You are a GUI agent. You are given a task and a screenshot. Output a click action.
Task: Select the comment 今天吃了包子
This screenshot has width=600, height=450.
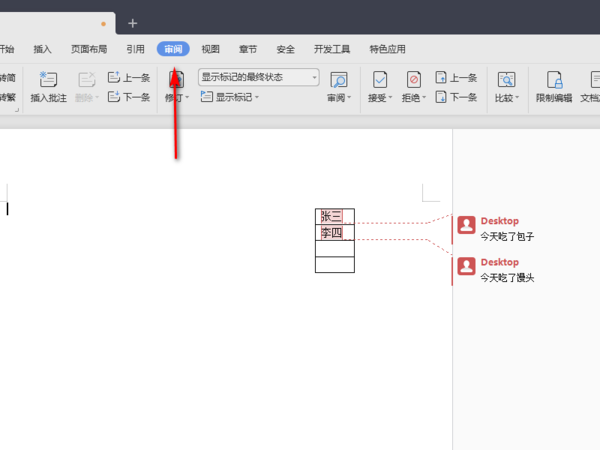tap(507, 236)
